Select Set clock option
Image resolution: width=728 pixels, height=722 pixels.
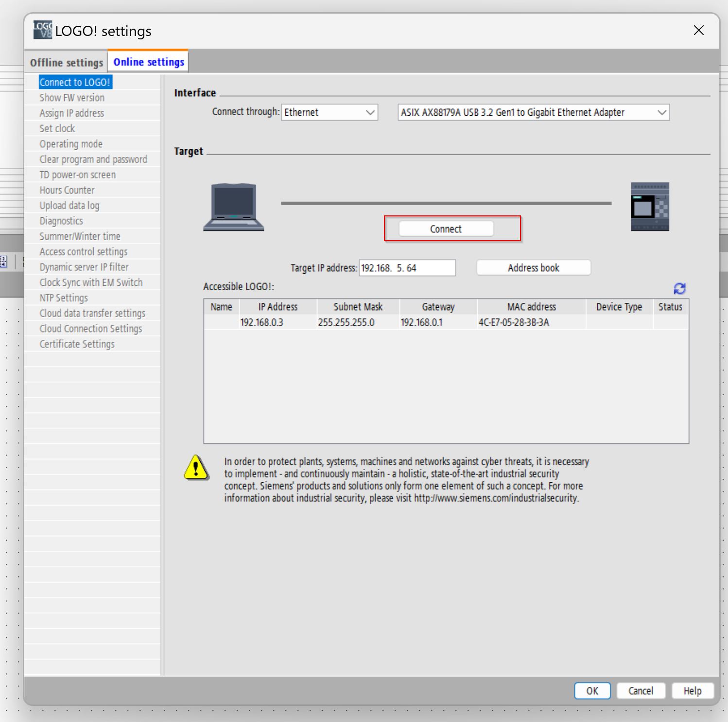[x=57, y=128]
